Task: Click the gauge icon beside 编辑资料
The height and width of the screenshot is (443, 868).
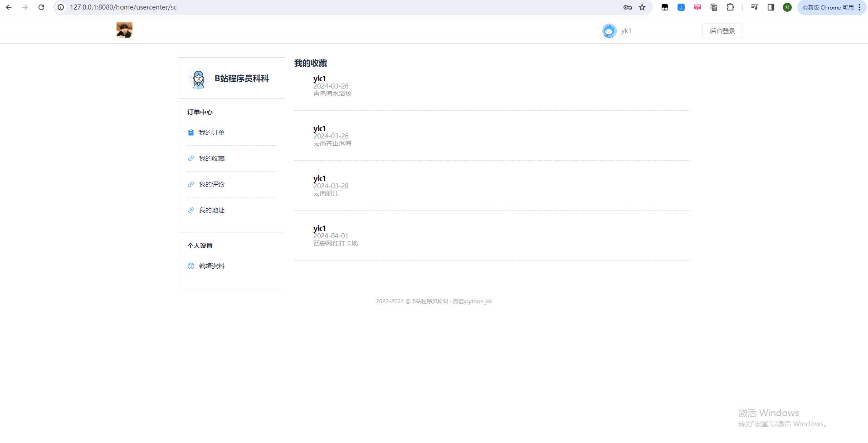Action: 191,266
